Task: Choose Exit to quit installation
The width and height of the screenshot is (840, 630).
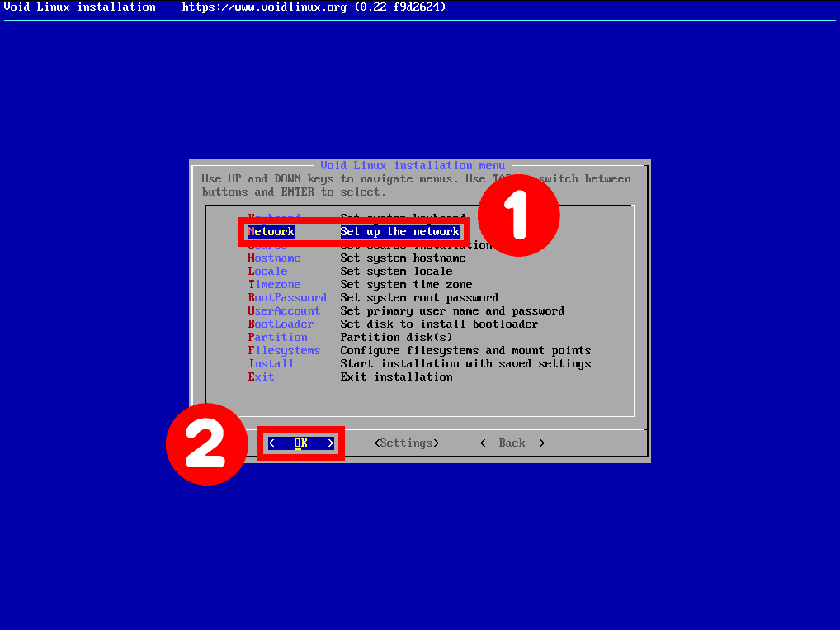Action: pyautogui.click(x=261, y=377)
